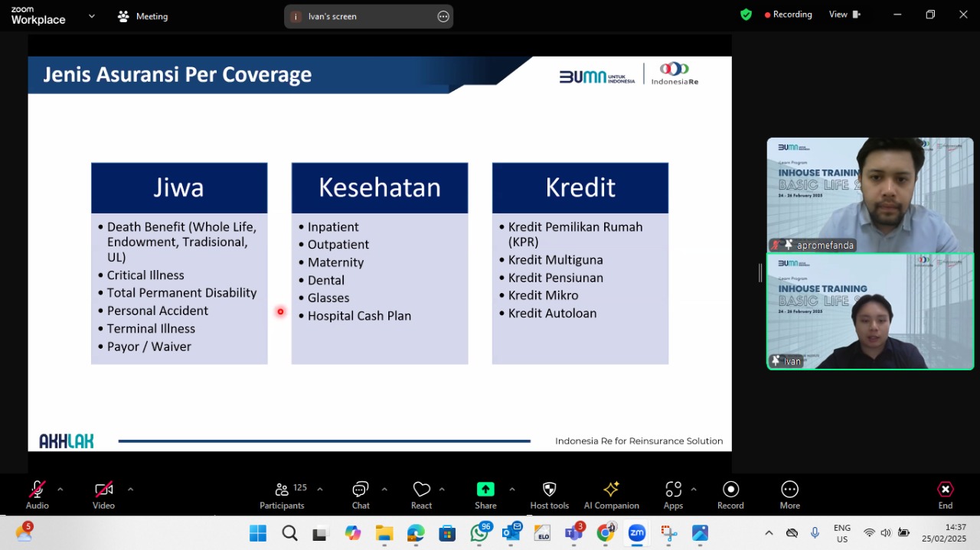Open Host tools shield icon

pos(549,495)
